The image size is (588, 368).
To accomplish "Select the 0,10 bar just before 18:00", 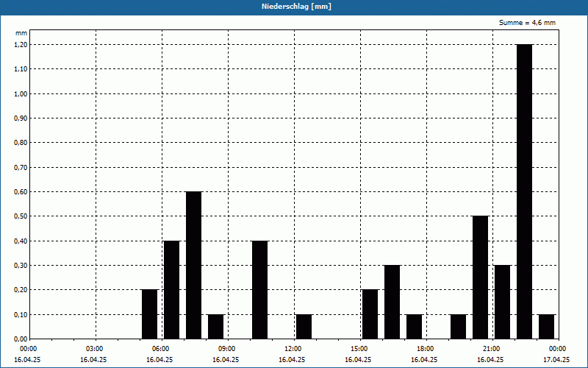I will click(x=414, y=327).
